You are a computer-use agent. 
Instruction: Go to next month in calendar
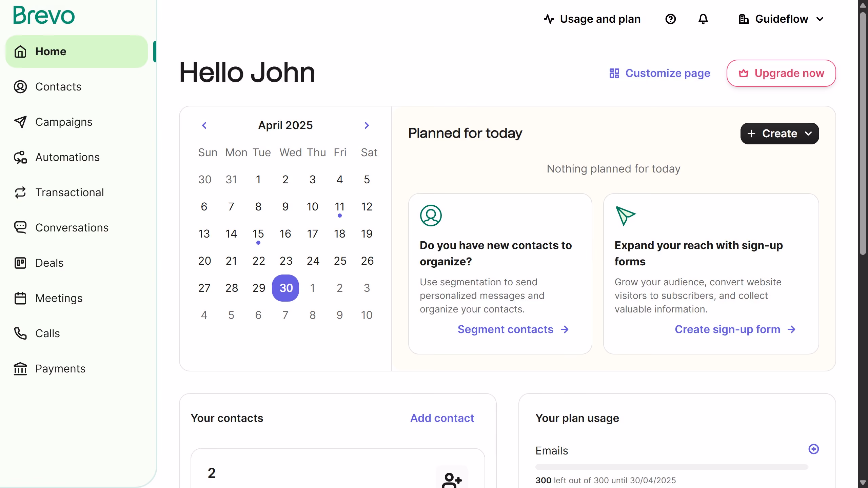367,125
